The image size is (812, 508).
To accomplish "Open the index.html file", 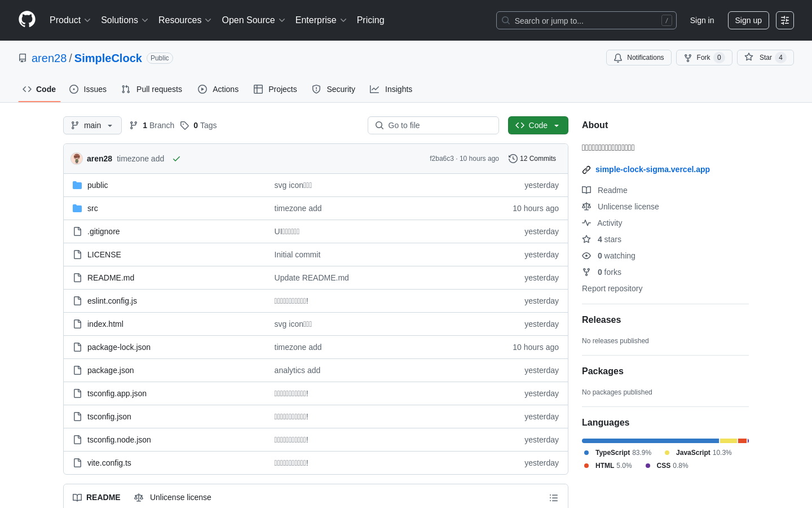I will click(x=105, y=324).
